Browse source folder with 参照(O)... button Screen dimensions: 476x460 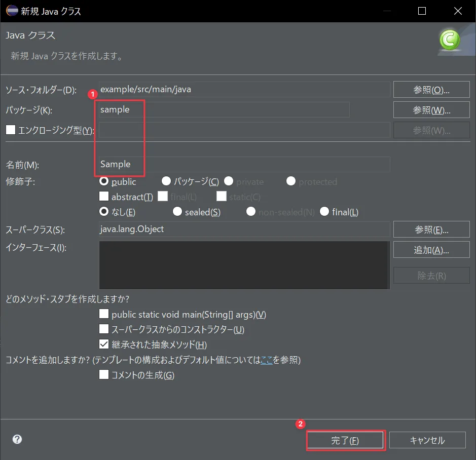pos(431,90)
